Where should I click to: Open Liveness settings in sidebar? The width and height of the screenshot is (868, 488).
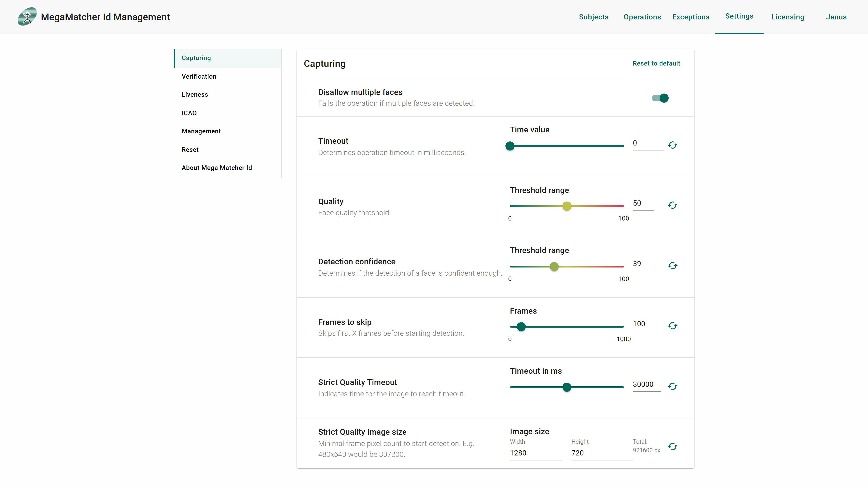(228, 95)
